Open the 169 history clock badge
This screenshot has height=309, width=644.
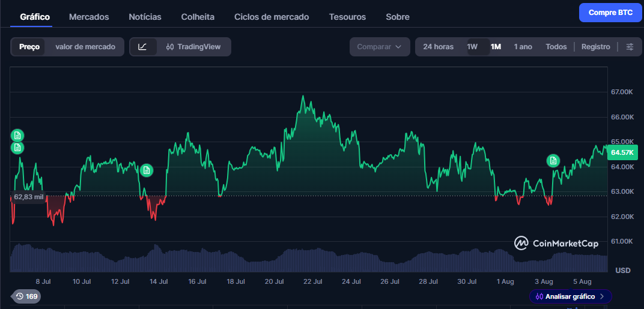coord(26,296)
